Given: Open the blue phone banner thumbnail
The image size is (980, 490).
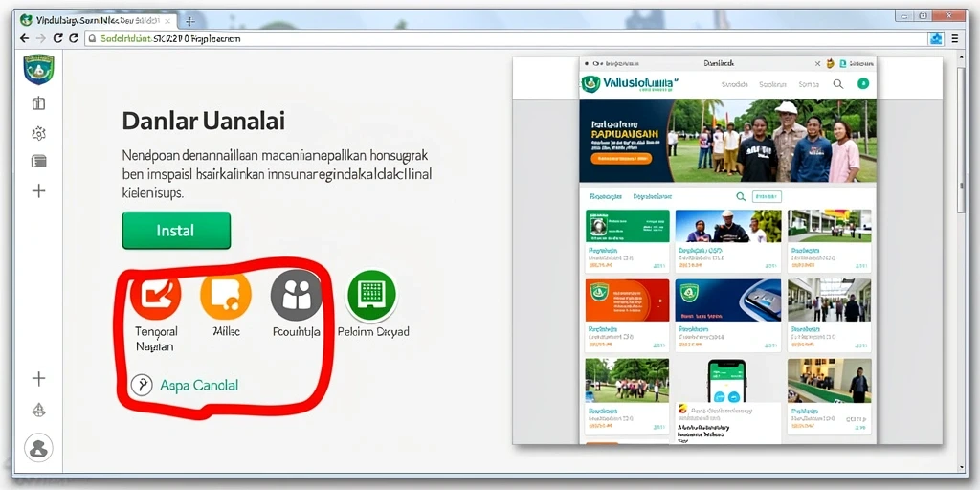Looking at the screenshot, I should tap(728, 300).
